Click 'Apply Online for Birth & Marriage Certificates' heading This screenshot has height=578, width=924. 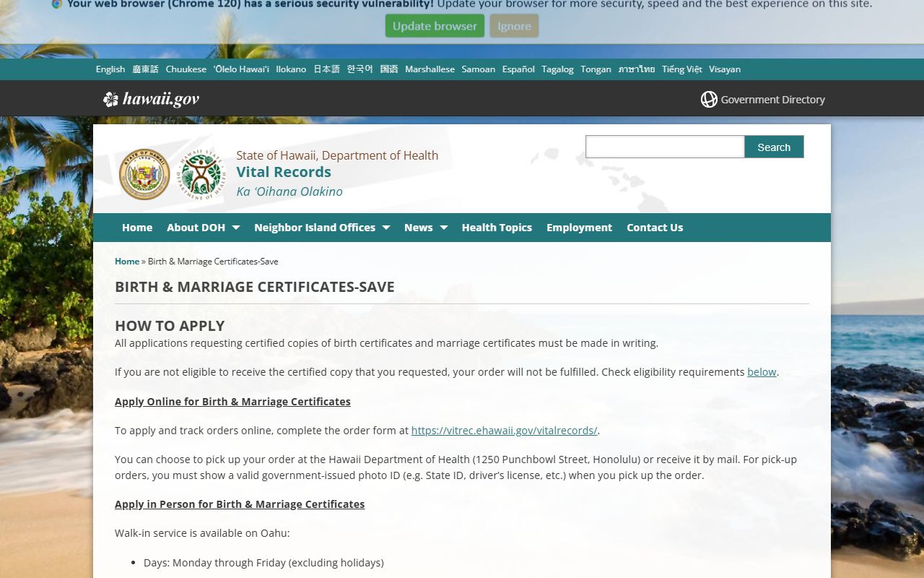point(232,402)
